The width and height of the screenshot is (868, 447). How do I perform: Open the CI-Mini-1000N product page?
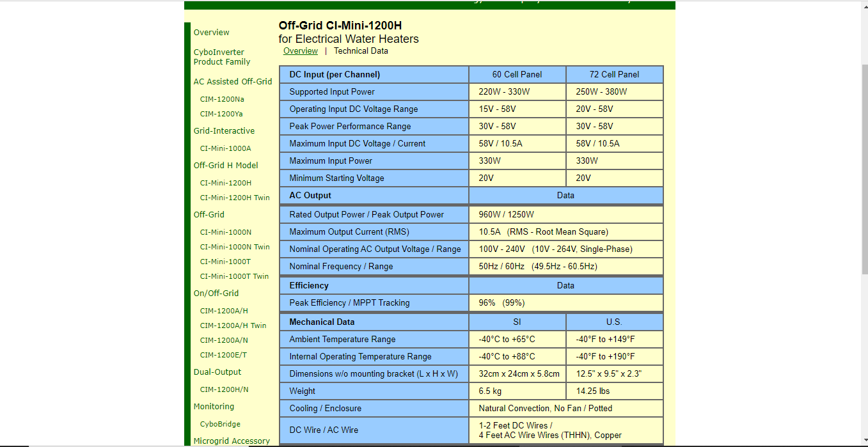click(226, 232)
